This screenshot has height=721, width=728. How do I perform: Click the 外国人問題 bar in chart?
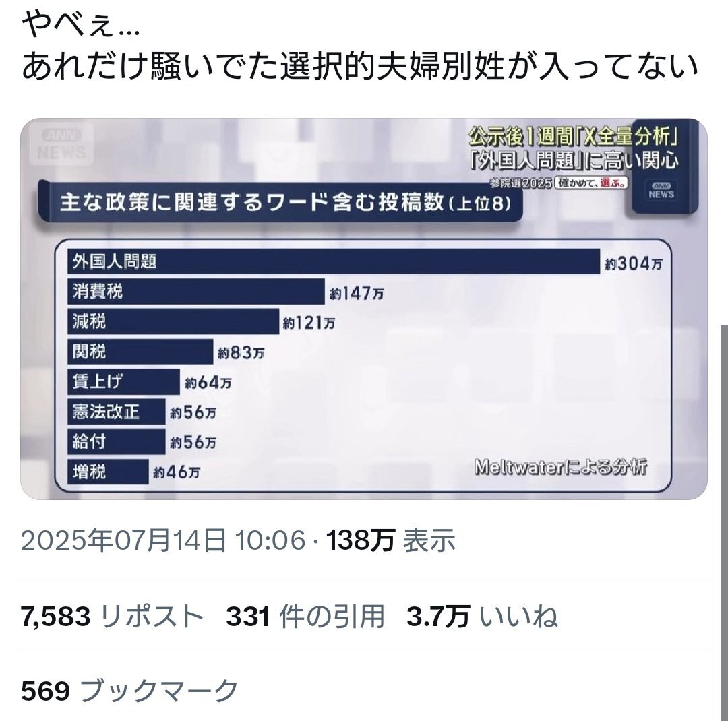[x=334, y=262]
